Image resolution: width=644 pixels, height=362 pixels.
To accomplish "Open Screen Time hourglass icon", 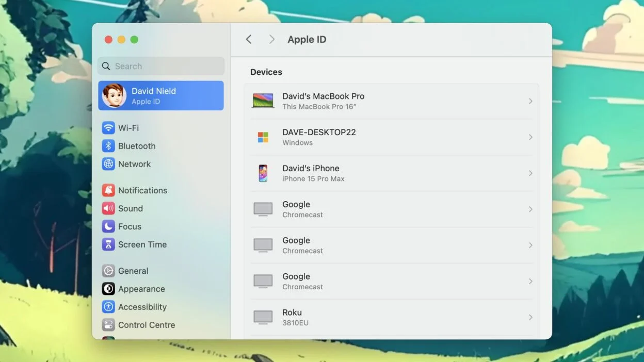I will 108,244.
